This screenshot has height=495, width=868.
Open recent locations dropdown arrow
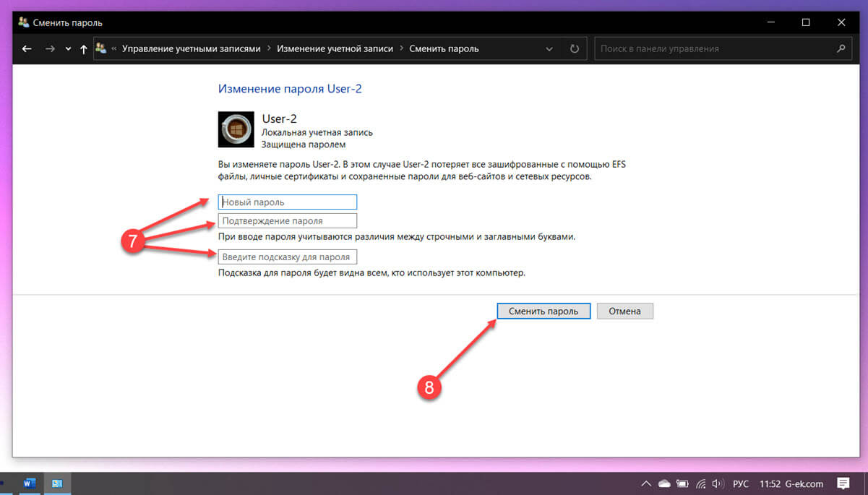[68, 50]
